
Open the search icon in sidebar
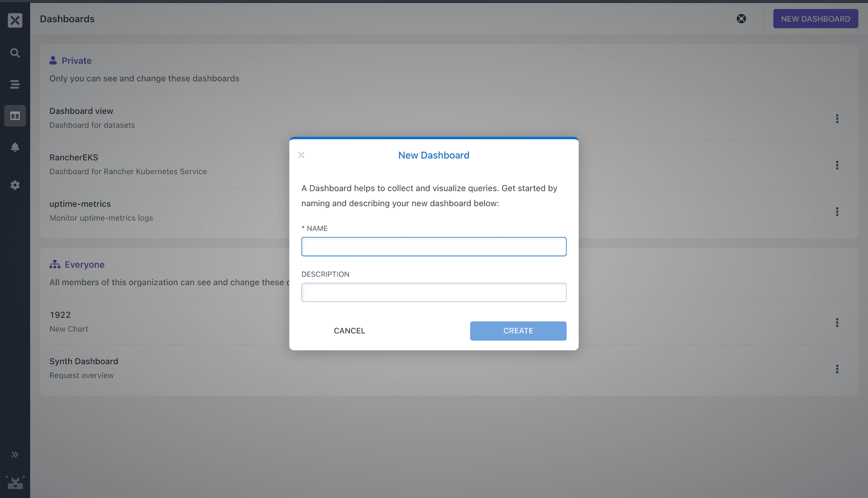(15, 53)
